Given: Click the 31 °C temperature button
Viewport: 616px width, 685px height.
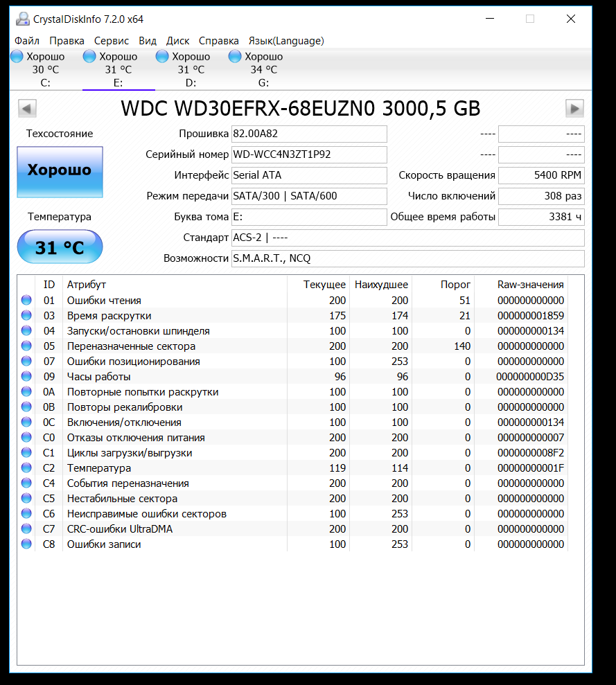Looking at the screenshot, I should (60, 247).
